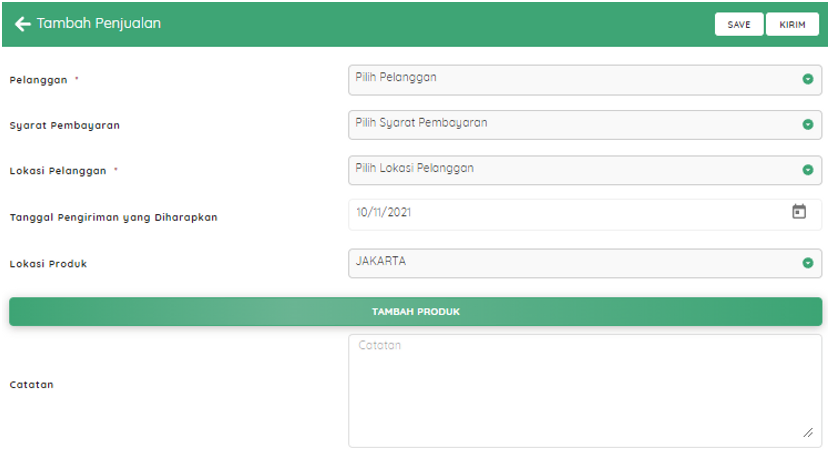Click the Syarat Pembayaran dropdown arrow icon

tap(807, 125)
